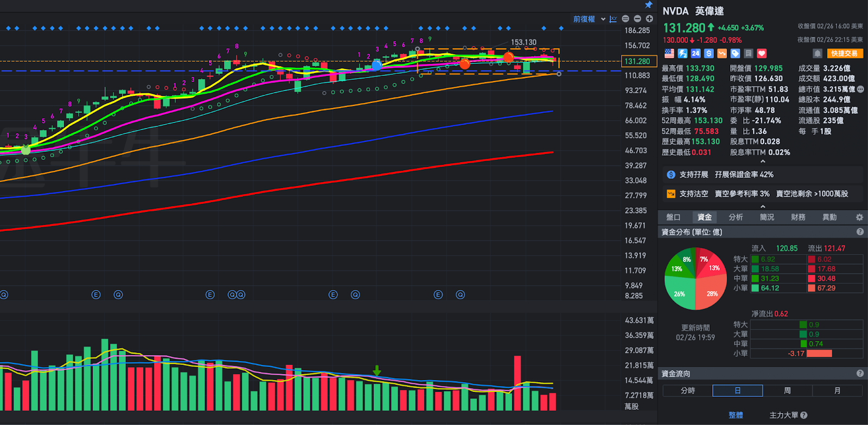Click the orange icon in 支持沽空 row
Viewport: 868px width, 425px height.
click(x=671, y=194)
